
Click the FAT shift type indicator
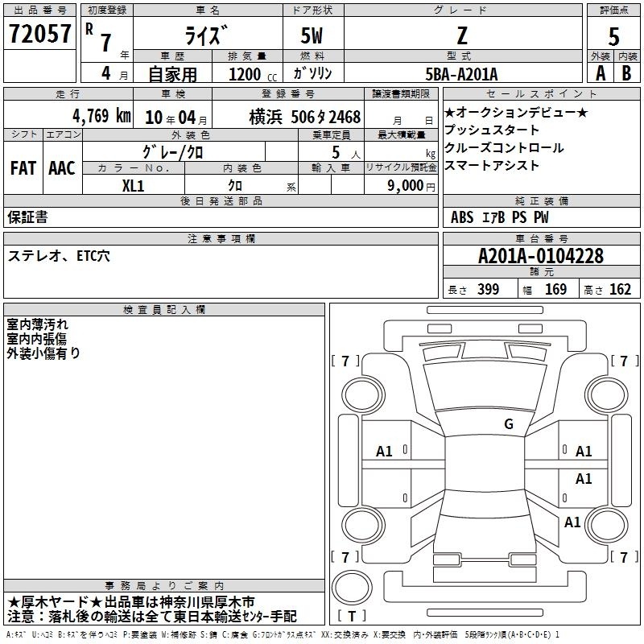[x=23, y=168]
